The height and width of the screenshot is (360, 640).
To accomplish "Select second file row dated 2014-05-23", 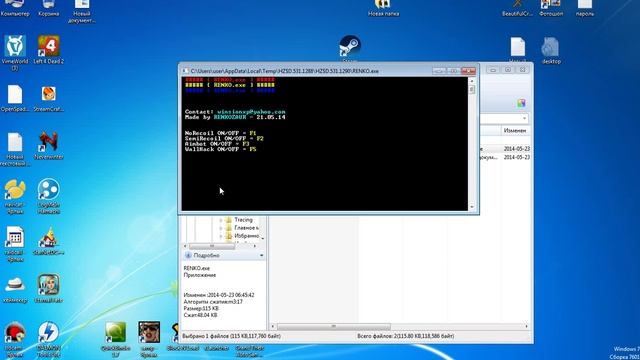I will (x=505, y=157).
